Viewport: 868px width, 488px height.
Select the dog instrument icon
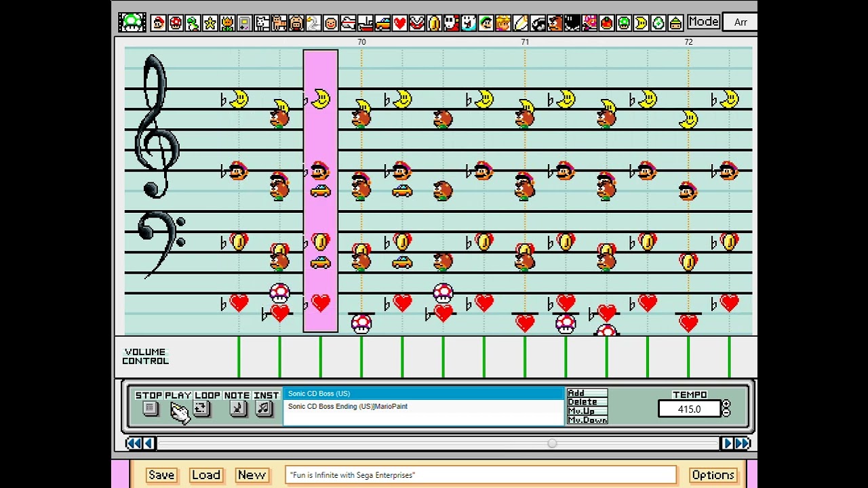[x=262, y=23]
